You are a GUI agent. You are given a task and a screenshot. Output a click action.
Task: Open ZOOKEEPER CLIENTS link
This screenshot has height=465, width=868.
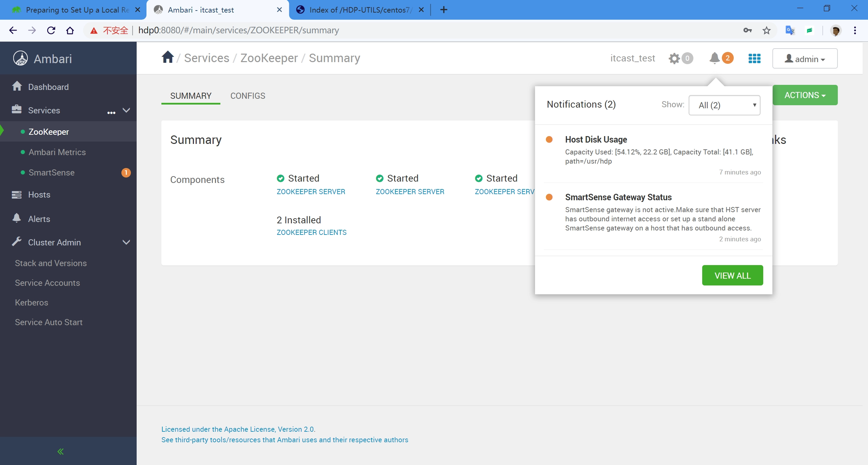312,232
